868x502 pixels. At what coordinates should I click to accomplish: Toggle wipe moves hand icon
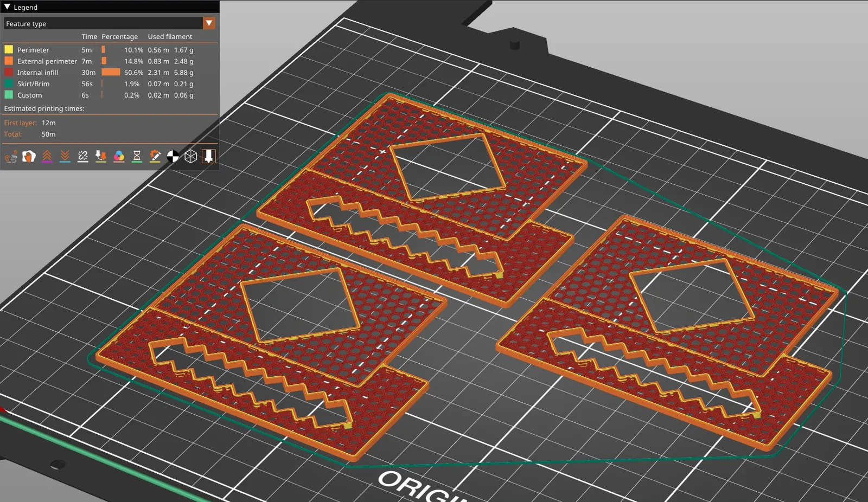coord(29,157)
